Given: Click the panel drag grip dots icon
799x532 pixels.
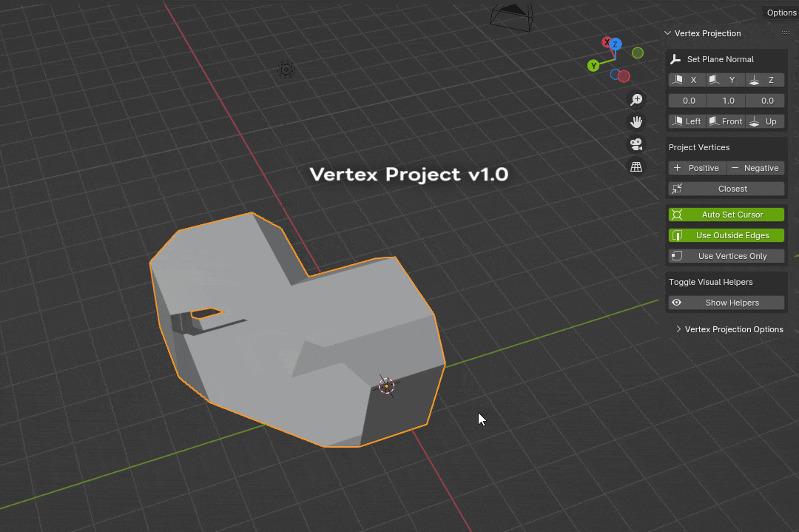Looking at the screenshot, I should [785, 33].
